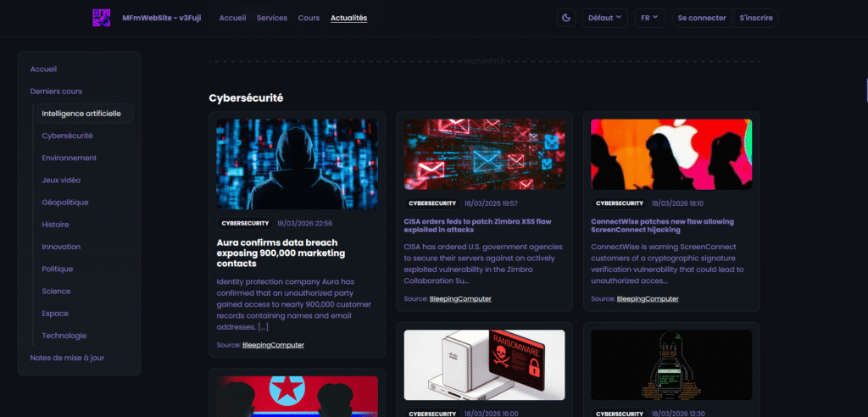Open Notes de mise à jour
The height and width of the screenshot is (417, 868).
(67, 358)
